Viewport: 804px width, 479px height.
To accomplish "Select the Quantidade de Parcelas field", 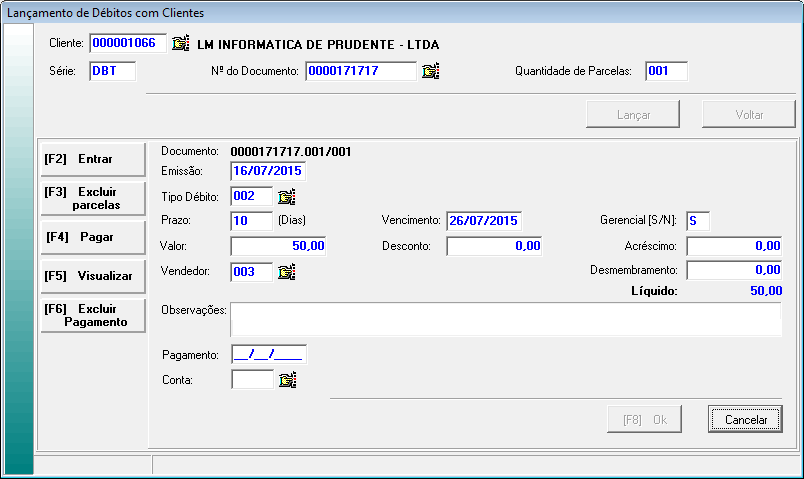I will coord(666,71).
